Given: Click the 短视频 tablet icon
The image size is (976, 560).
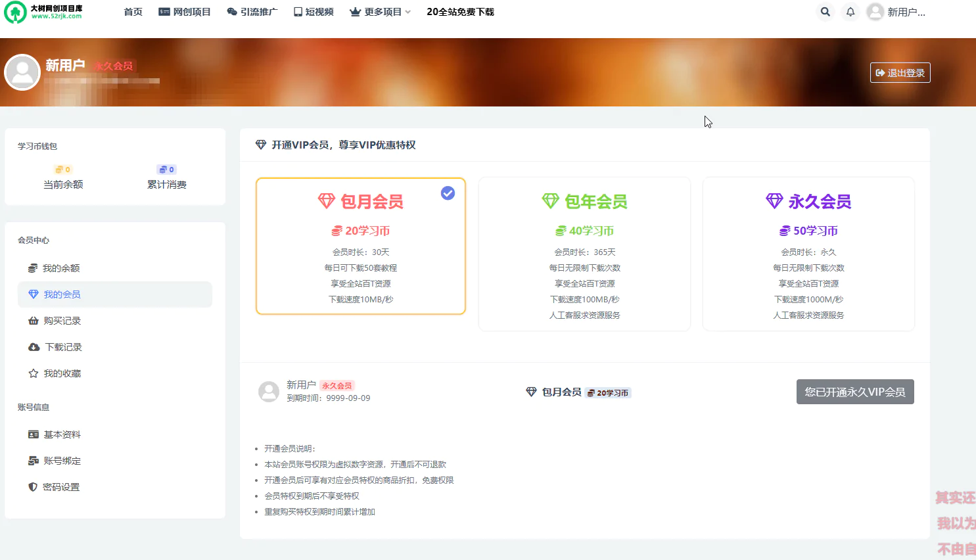Looking at the screenshot, I should [x=298, y=12].
